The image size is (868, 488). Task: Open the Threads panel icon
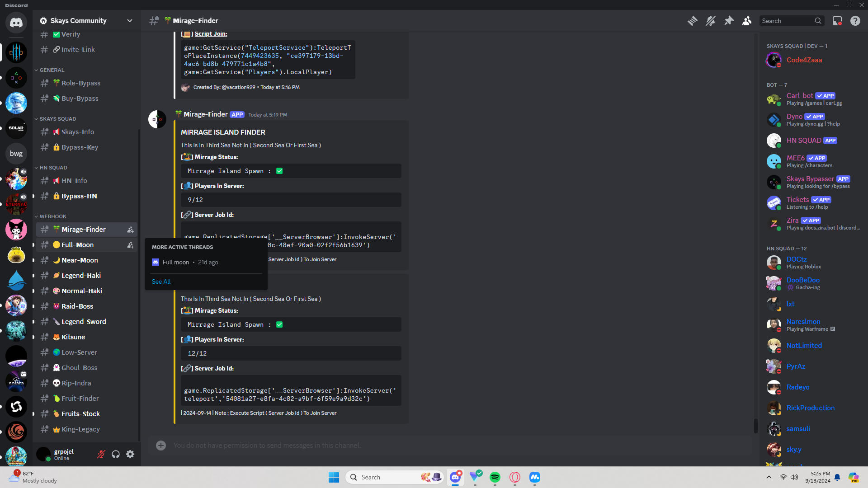tap(692, 21)
